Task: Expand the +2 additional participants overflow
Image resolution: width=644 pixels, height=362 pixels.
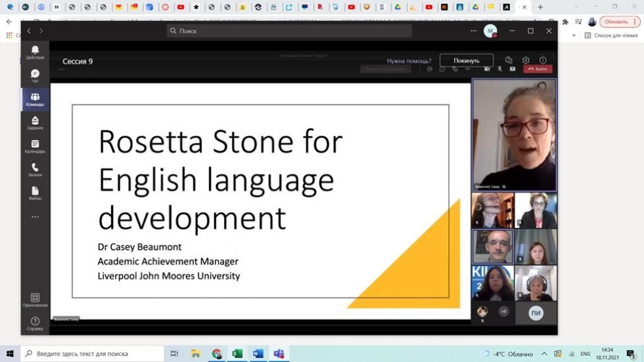Action: tap(504, 311)
